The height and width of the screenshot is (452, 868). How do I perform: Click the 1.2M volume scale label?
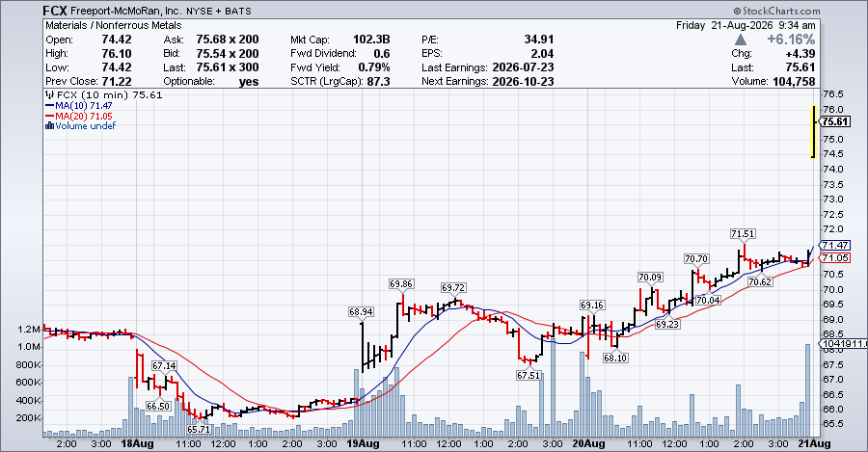point(29,330)
